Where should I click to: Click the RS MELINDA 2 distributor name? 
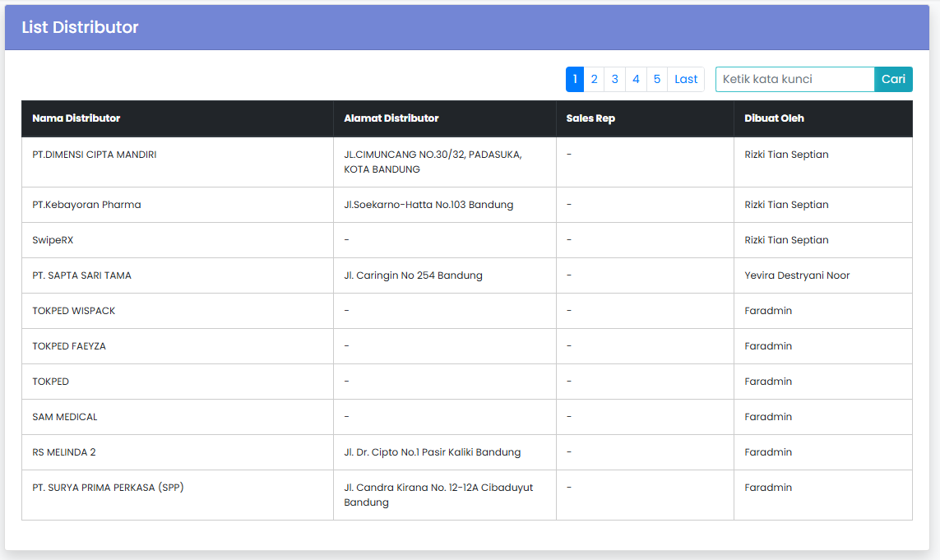coord(64,452)
